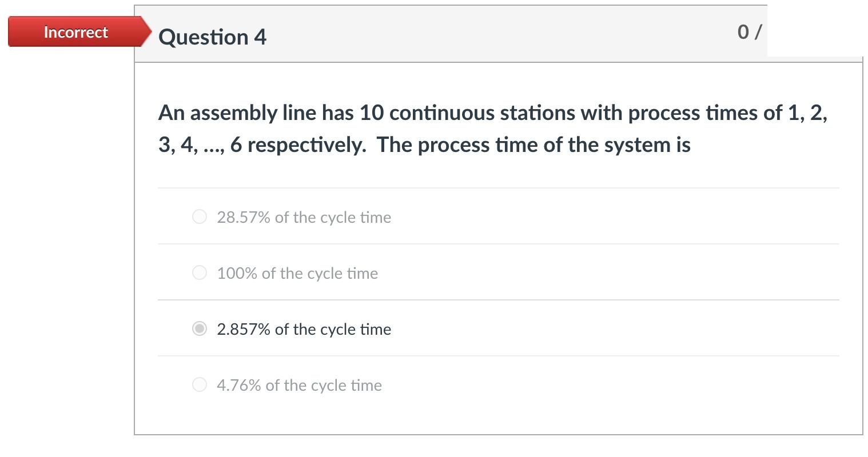Click the selected answer's radio indicator
868x457 pixels.
[200, 328]
